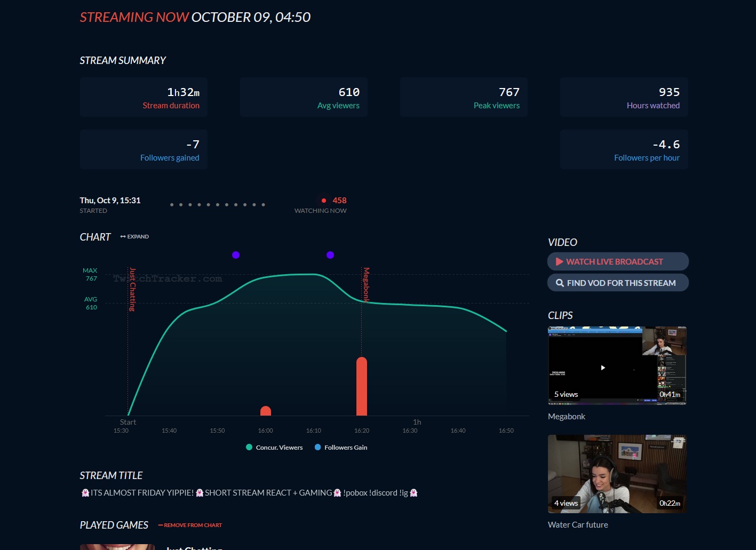Click the 'Thu, Oct 9, 15:31' start time
This screenshot has height=550, width=756.
tap(110, 201)
